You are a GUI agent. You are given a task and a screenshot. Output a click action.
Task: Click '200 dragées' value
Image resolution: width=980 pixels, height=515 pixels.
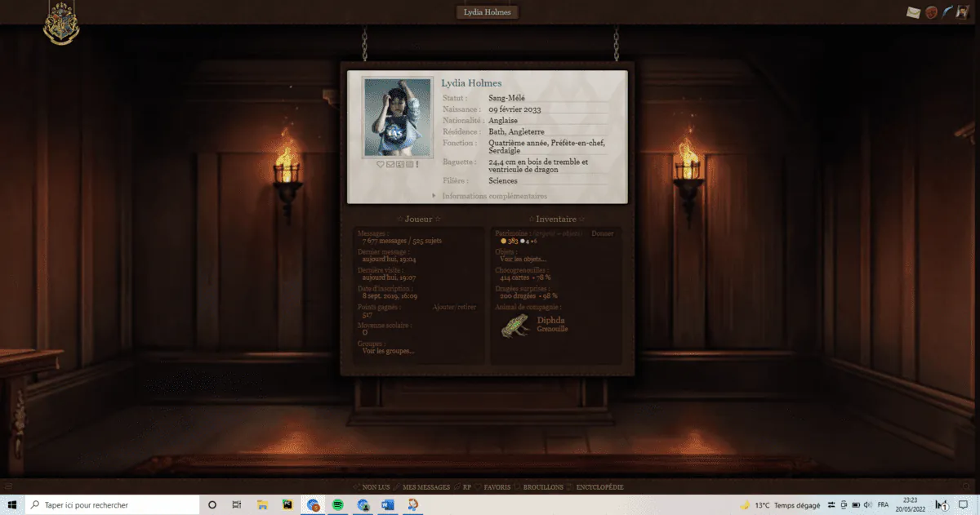pos(517,295)
